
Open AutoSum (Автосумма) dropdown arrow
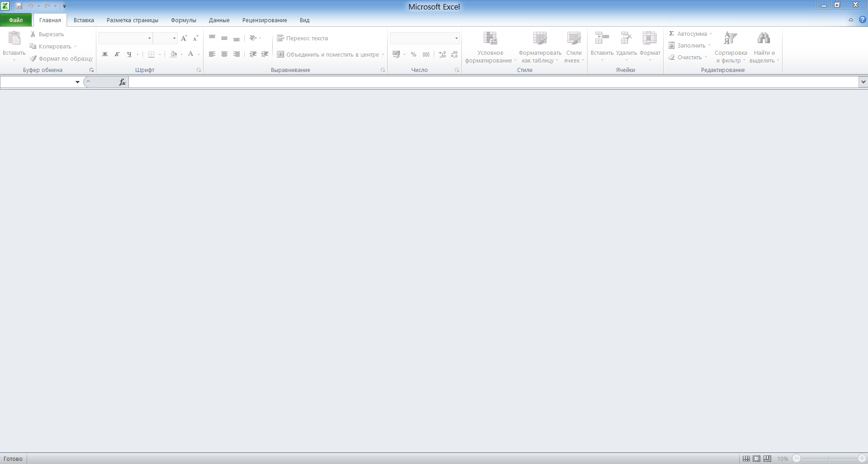[711, 34]
